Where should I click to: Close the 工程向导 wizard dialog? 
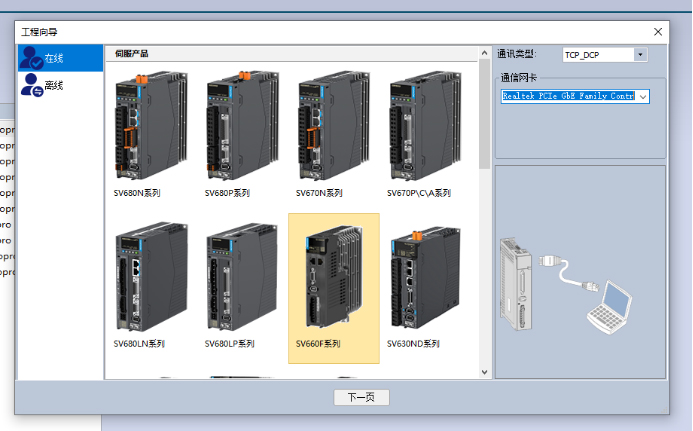tap(658, 31)
